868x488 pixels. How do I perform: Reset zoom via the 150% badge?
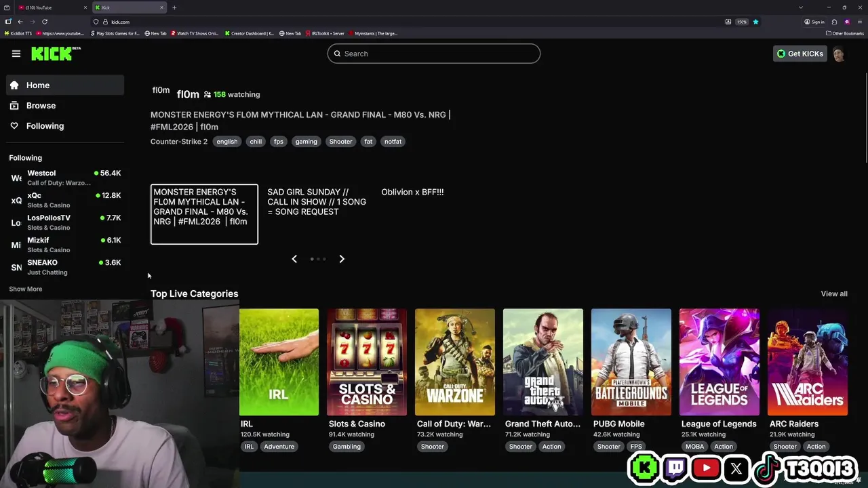click(x=742, y=22)
